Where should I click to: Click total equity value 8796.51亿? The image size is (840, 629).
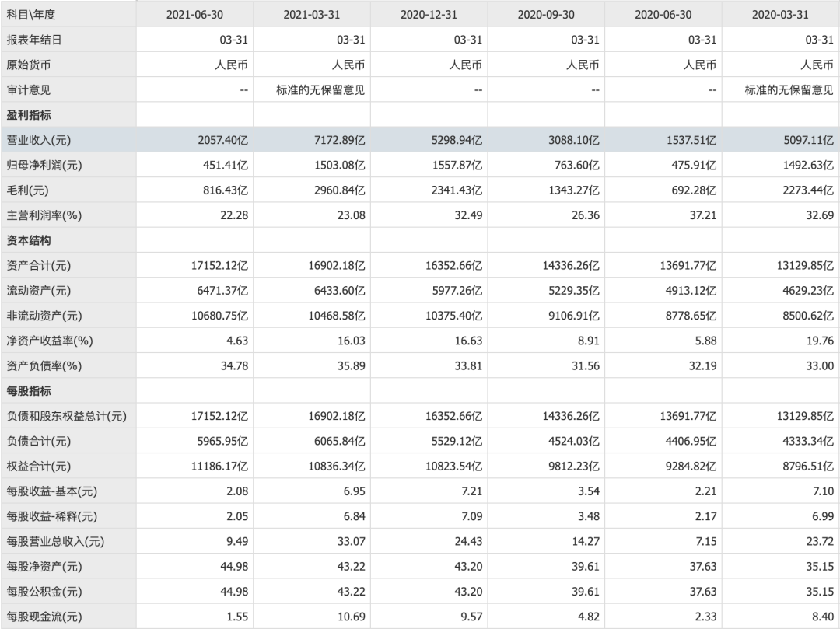coord(808,467)
